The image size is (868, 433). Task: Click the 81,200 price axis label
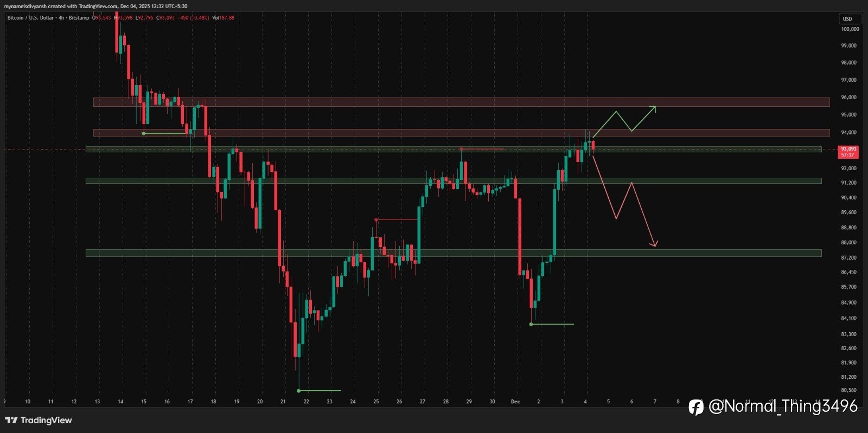click(x=849, y=377)
